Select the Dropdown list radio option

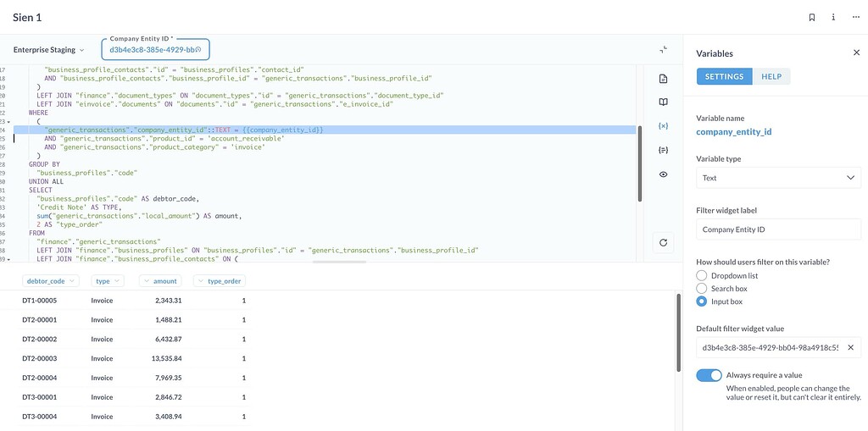point(701,276)
